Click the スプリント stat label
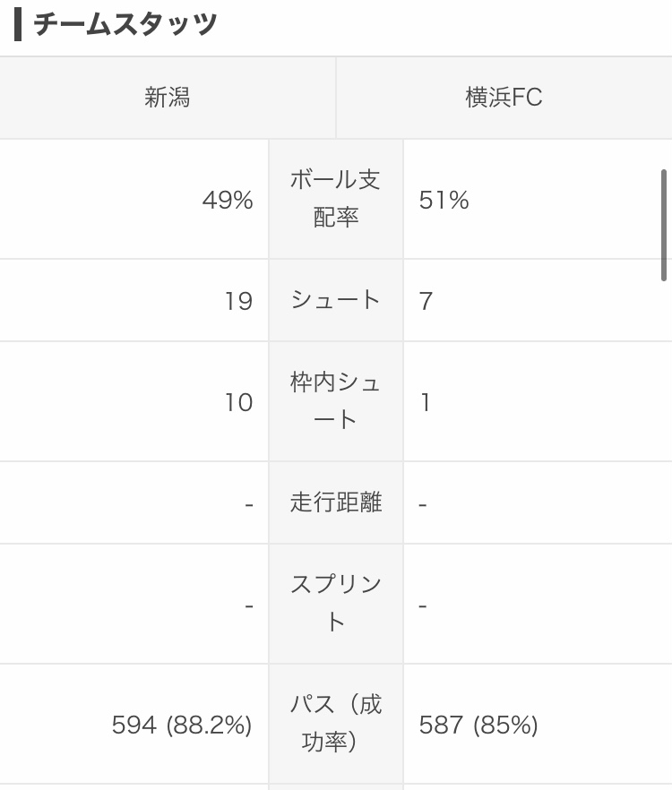This screenshot has height=790, width=672. 336,604
